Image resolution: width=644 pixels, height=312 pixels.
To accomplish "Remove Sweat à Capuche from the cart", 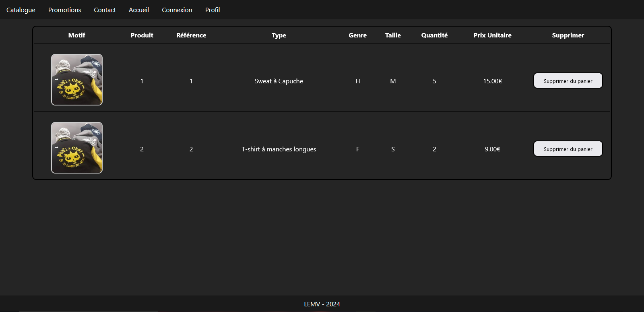I will (568, 81).
